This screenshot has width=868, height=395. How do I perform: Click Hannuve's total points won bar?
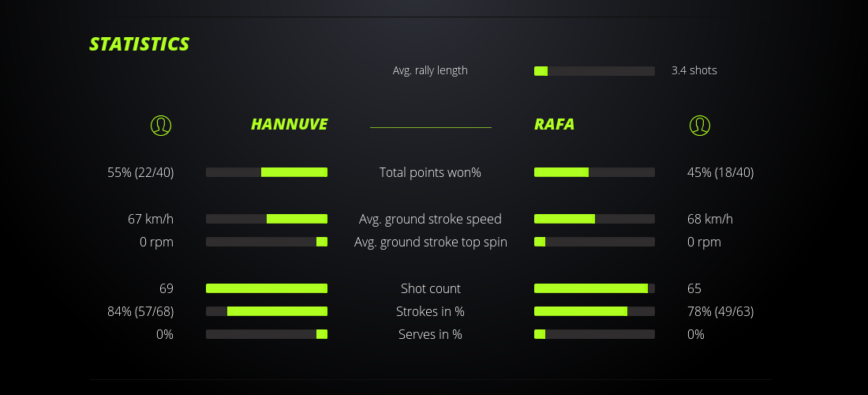[x=267, y=172]
